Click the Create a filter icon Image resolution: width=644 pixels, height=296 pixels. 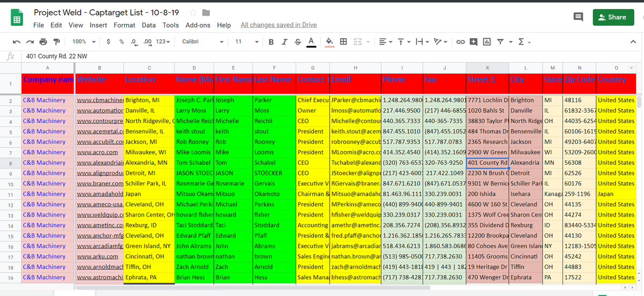(500, 42)
